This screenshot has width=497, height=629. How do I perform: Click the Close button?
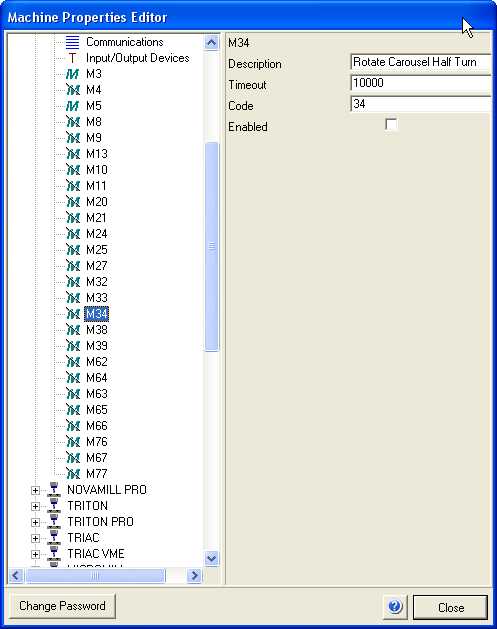[450, 607]
